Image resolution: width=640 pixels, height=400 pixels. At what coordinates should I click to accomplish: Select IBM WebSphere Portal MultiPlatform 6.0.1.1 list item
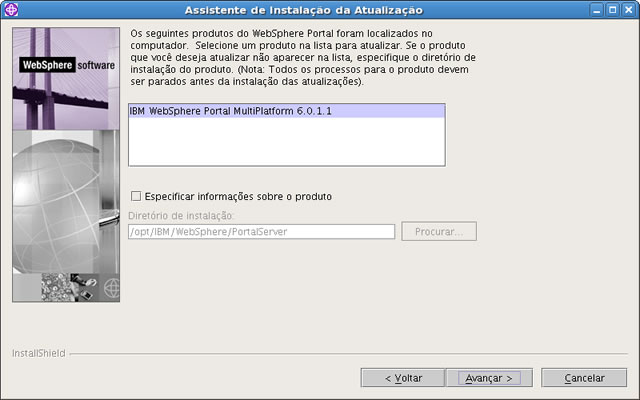[287, 111]
